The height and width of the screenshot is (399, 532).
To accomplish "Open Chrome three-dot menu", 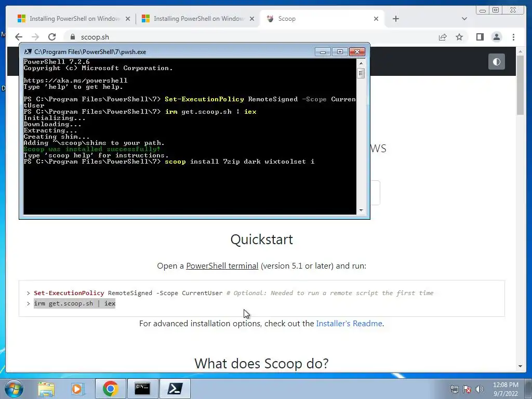I will click(x=513, y=37).
